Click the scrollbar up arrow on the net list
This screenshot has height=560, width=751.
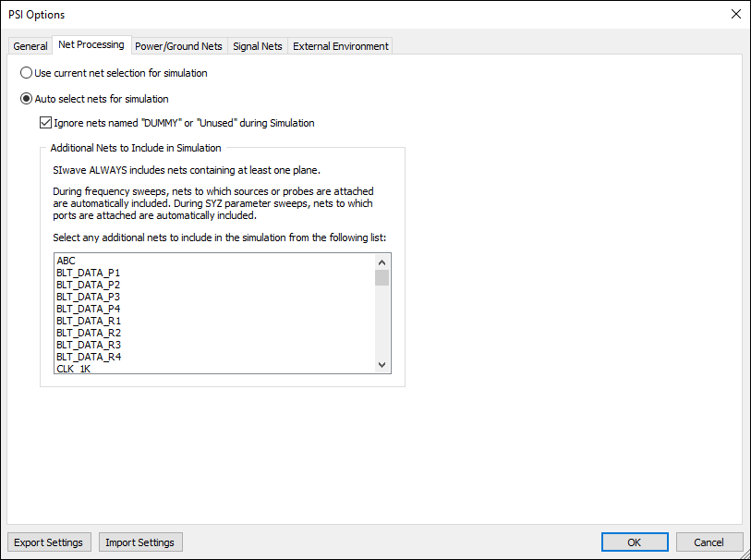382,262
